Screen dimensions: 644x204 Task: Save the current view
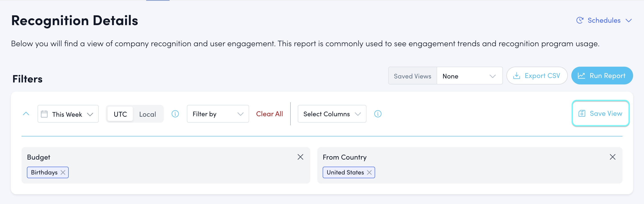[600, 114]
